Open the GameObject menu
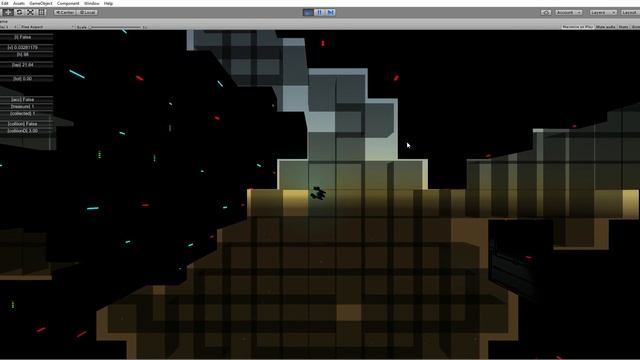The image size is (640, 360). pos(41,3)
